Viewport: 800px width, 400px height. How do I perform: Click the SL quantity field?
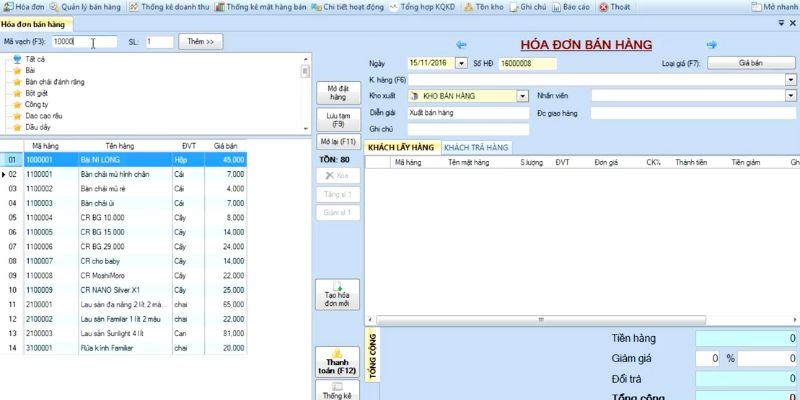click(159, 42)
